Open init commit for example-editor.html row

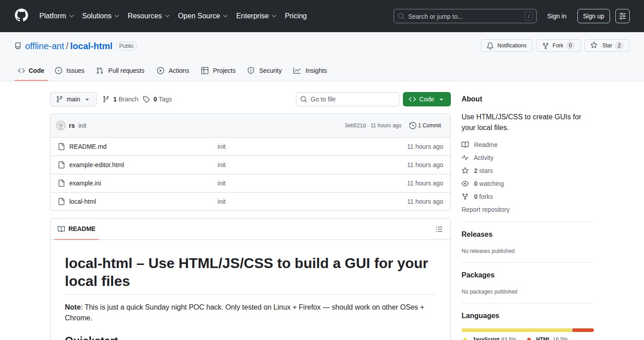click(x=222, y=165)
